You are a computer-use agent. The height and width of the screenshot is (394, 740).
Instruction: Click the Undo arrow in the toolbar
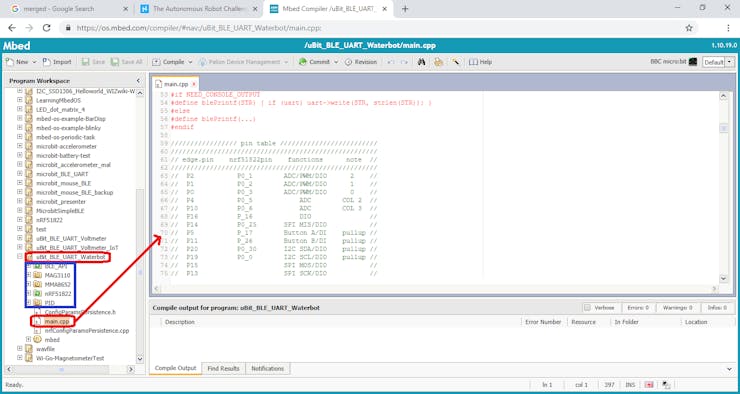coord(390,62)
